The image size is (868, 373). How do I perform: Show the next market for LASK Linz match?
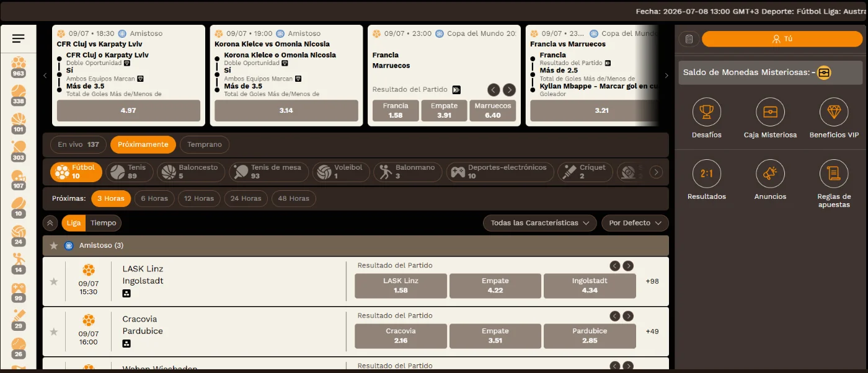tap(628, 266)
